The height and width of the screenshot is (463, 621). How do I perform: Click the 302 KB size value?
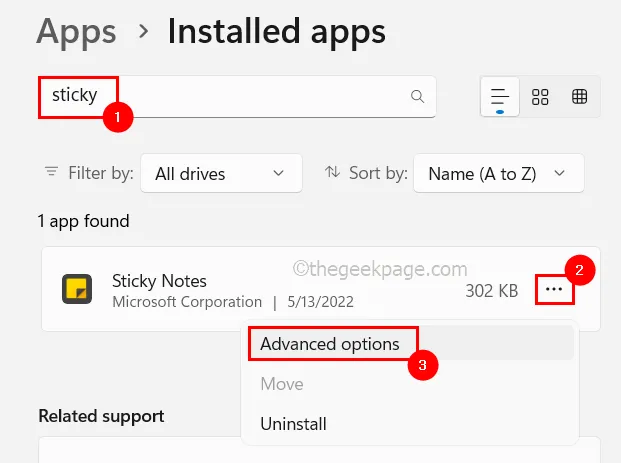[491, 291]
